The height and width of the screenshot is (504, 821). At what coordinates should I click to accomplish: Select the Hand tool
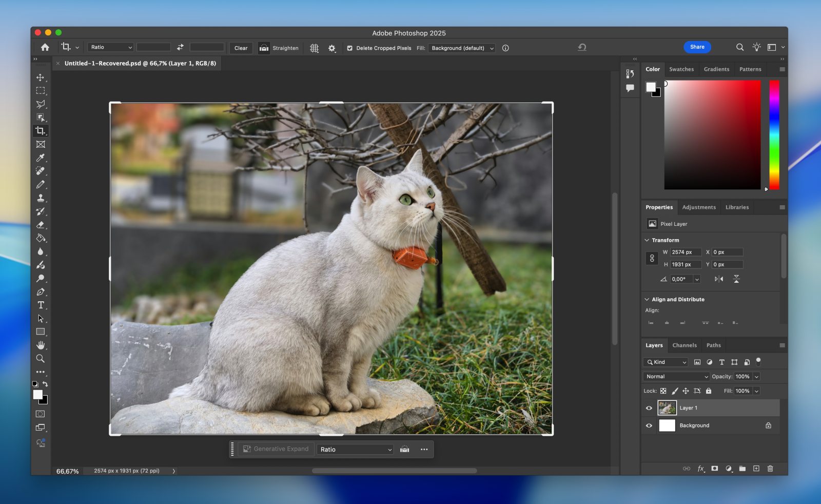(41, 345)
